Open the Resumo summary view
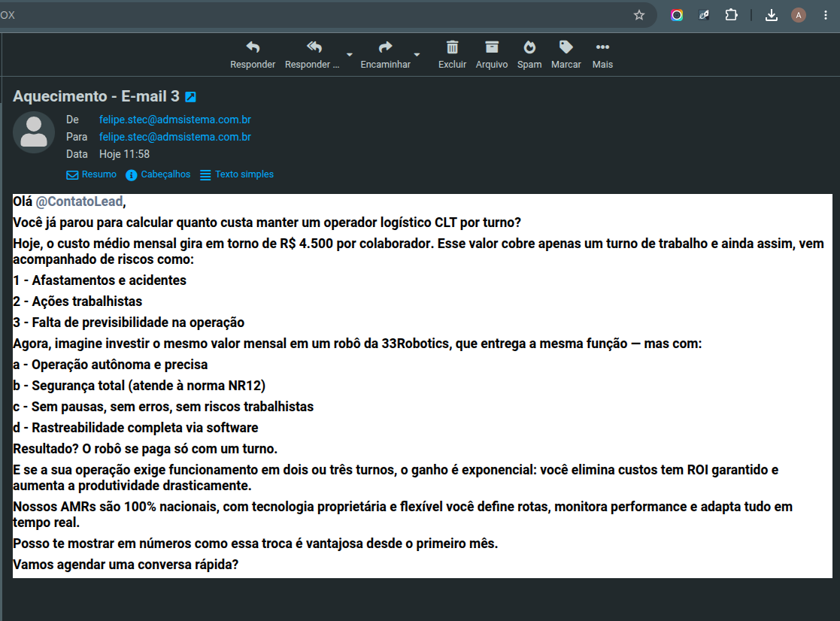Image resolution: width=840 pixels, height=621 pixels. click(x=92, y=174)
